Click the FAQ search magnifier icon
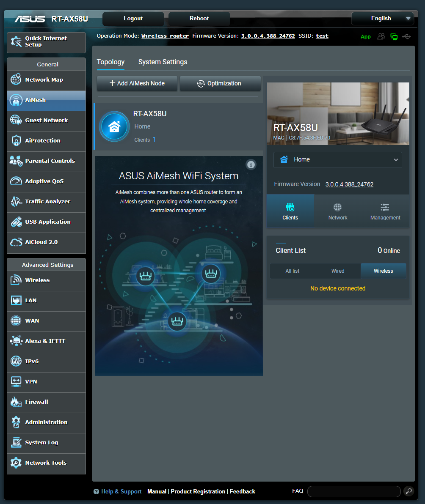Viewport: 425px width, 504px height. tap(408, 491)
